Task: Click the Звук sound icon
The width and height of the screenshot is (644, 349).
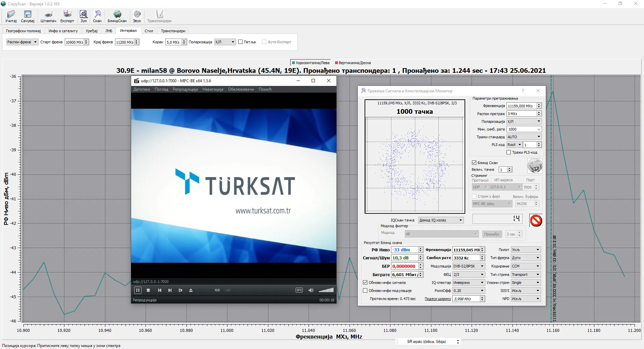Action: pos(137,16)
